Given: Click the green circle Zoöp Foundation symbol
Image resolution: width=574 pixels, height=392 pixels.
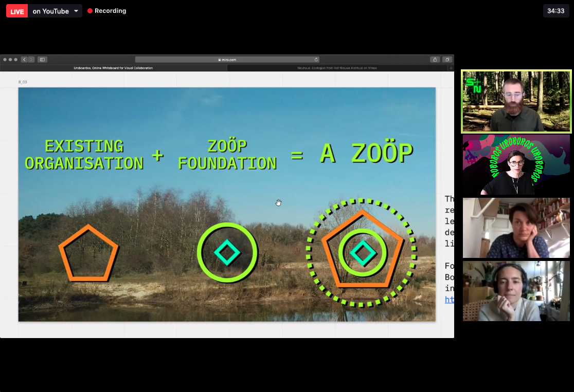Looking at the screenshot, I should tap(227, 252).
